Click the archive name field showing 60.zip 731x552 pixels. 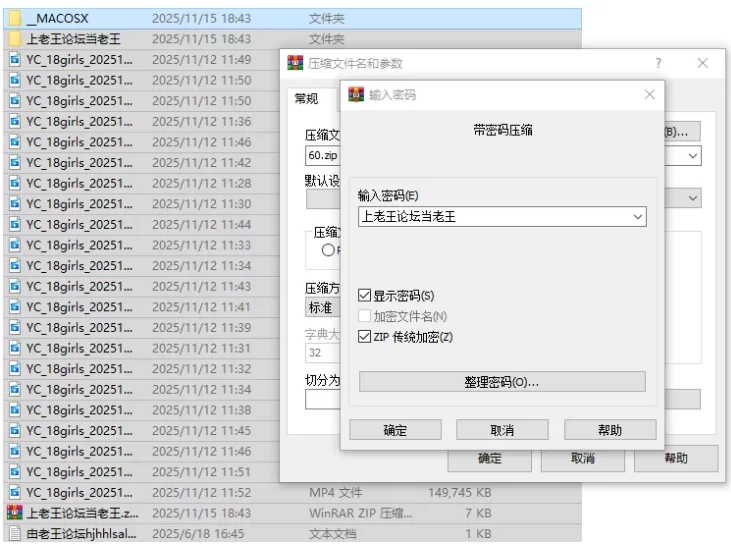[x=323, y=155]
